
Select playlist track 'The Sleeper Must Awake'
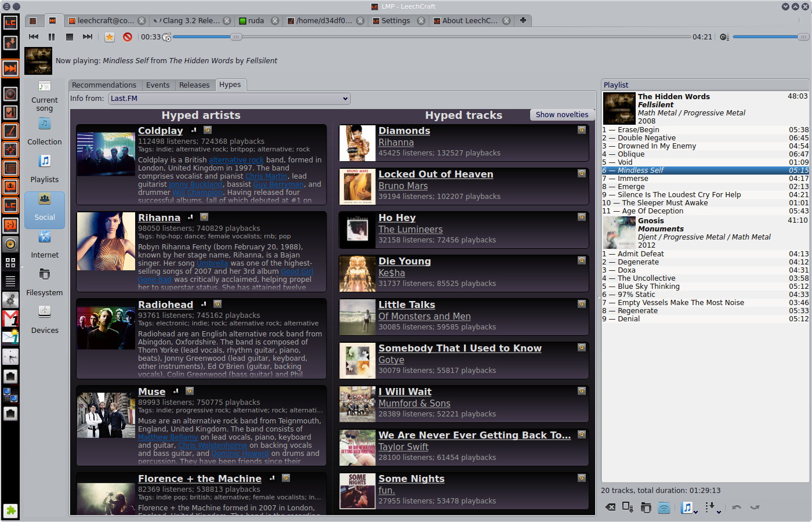click(705, 203)
